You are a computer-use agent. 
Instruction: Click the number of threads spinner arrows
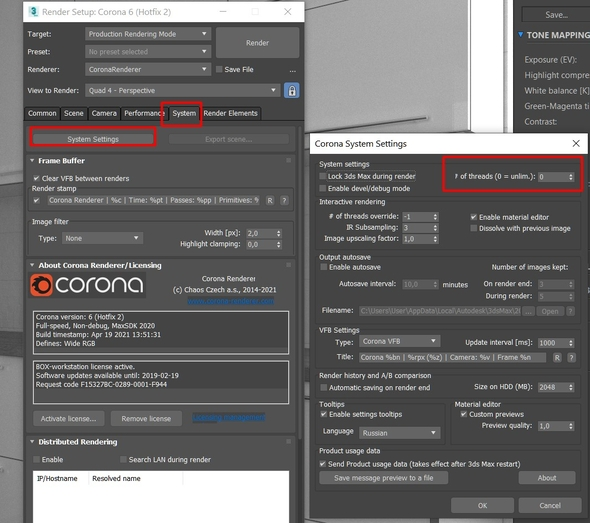click(x=571, y=177)
